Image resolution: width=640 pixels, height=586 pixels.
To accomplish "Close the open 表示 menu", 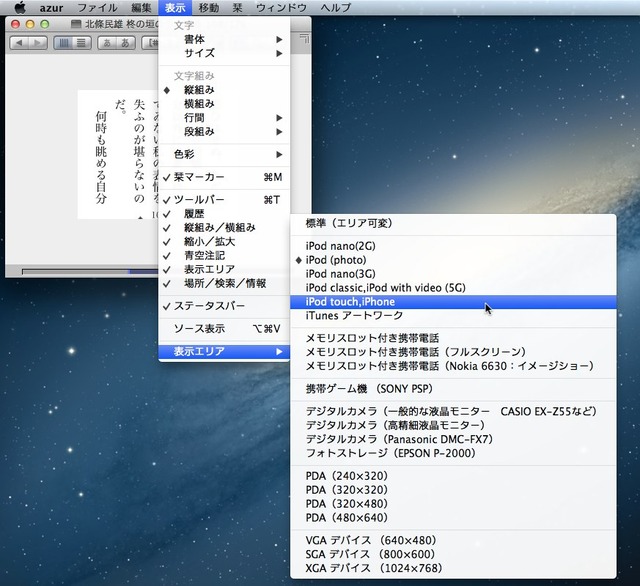I will click(x=175, y=7).
